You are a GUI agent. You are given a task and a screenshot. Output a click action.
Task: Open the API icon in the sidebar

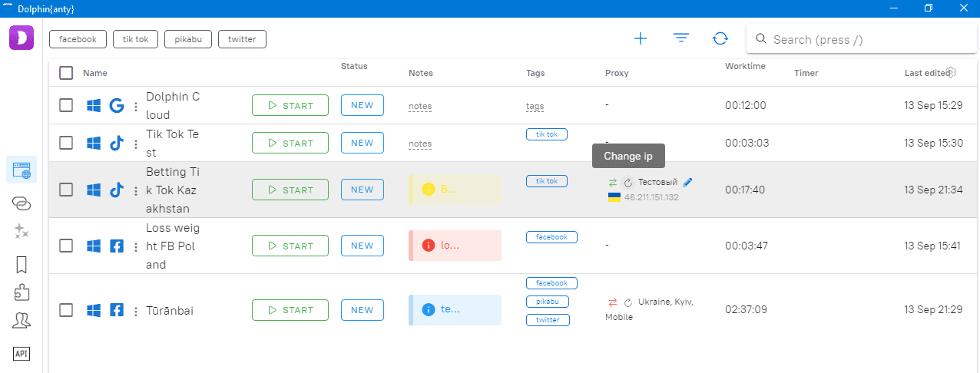point(22,353)
